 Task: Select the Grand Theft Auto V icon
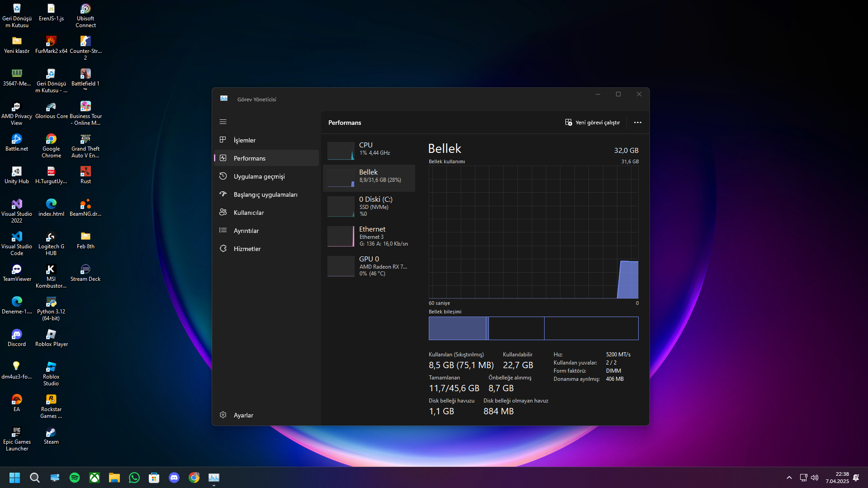tap(85, 146)
